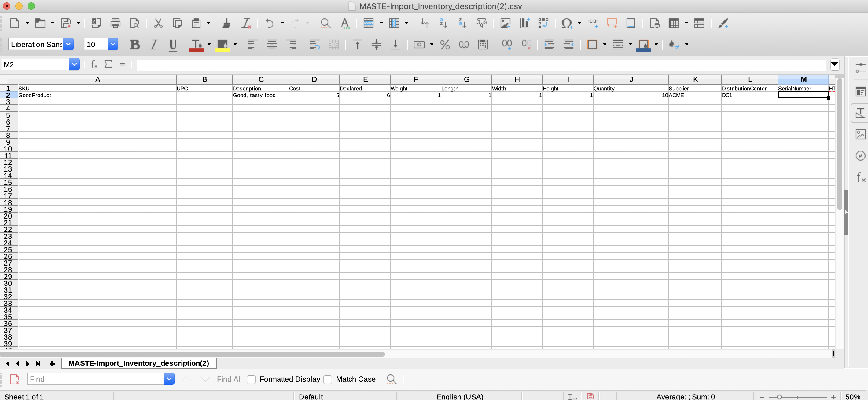Select the MASTE-Import_Inventory_description(2) sheet tab
This screenshot has width=868, height=400.
tap(138, 363)
